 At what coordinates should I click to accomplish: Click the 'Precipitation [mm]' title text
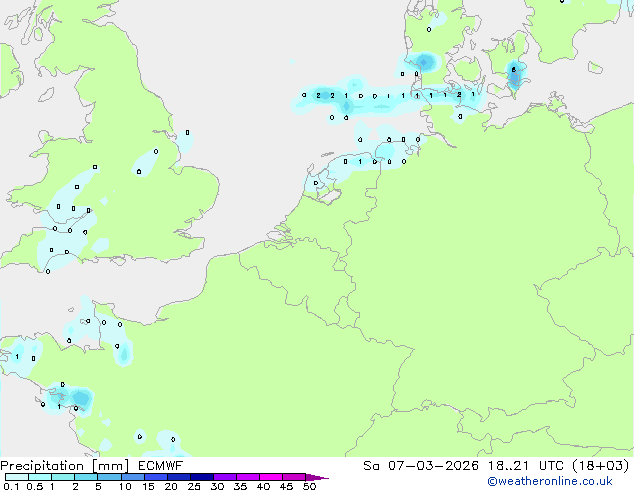click(64, 466)
